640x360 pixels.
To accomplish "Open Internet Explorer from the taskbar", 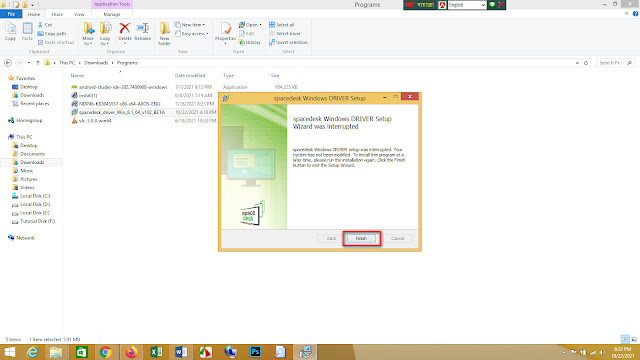I will point(32,352).
